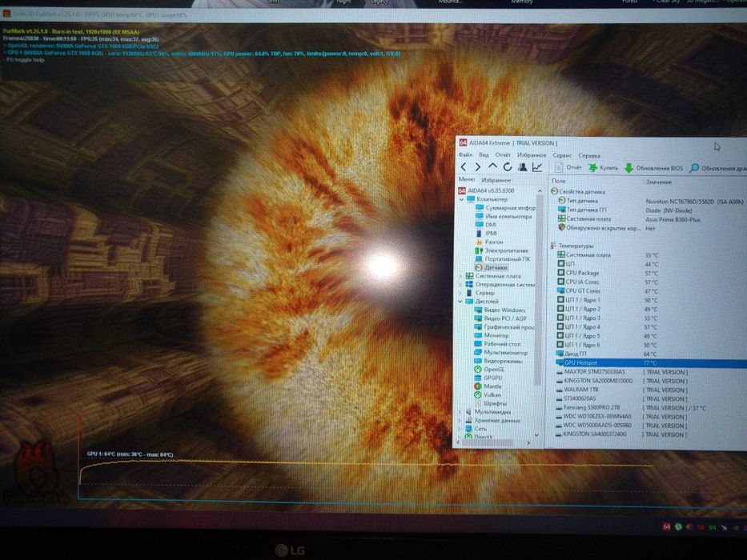Screen dimensions: 747x560
Task: Click the Up level arrow icon
Action: coord(492,166)
